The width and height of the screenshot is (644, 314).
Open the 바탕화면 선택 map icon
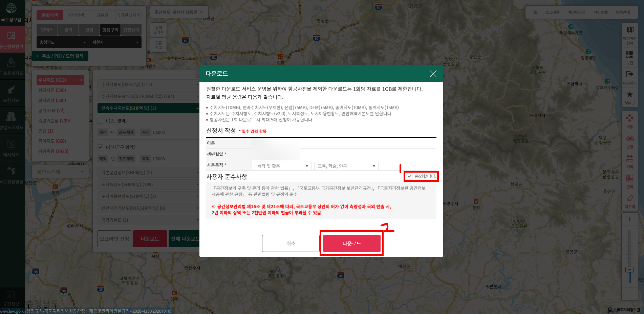[x=630, y=35]
